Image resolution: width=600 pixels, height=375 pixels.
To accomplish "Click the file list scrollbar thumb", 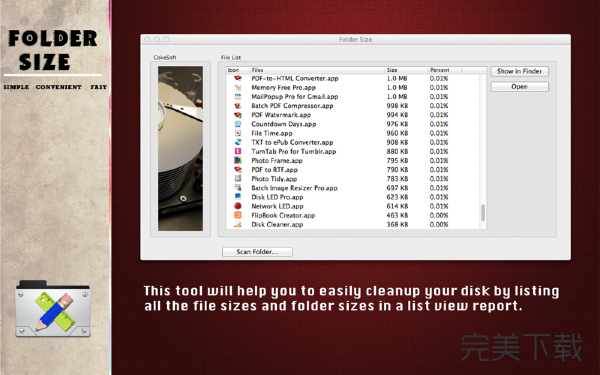I will 483,212.
